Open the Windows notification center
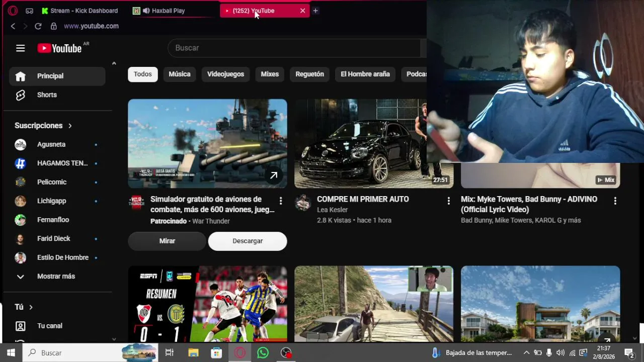Image resolution: width=644 pixels, height=362 pixels. 629,353
